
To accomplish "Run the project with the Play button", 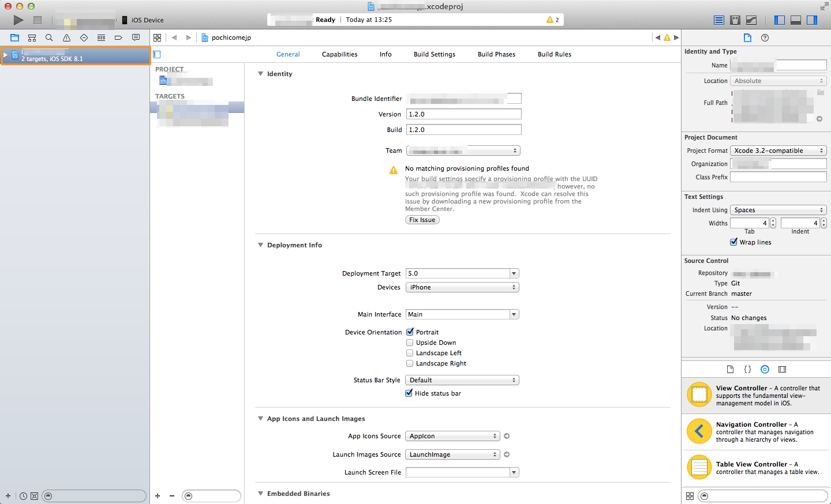I will (x=18, y=19).
